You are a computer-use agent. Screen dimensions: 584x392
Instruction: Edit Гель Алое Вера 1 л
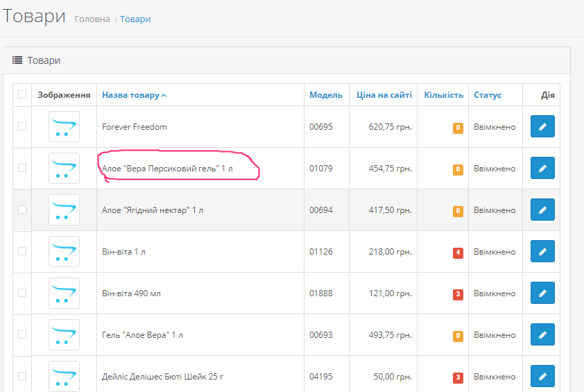(x=542, y=334)
